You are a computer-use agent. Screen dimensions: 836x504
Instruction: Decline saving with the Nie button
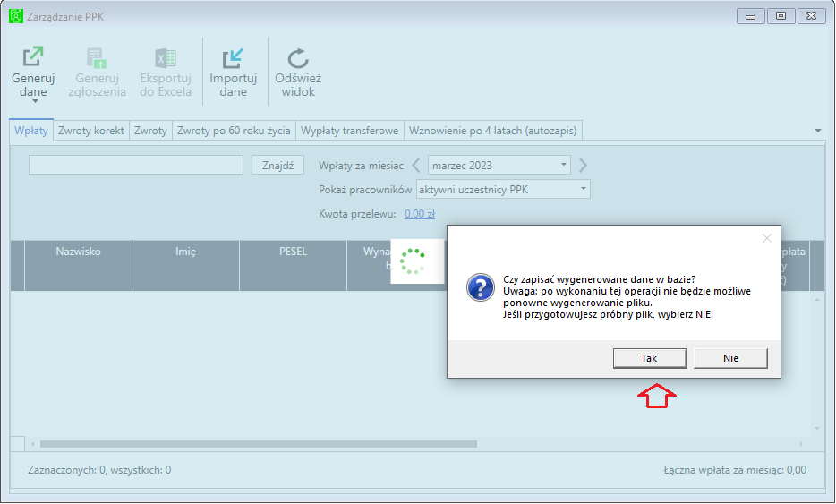tap(730, 358)
